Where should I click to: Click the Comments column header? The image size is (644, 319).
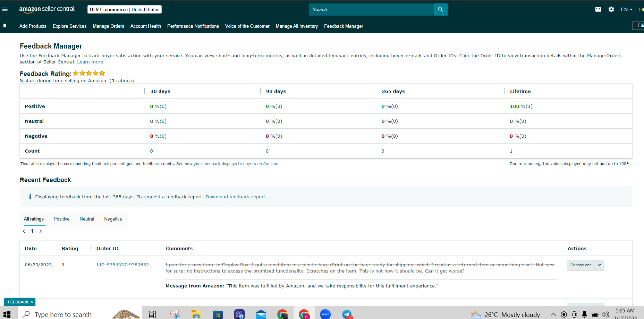(x=179, y=248)
